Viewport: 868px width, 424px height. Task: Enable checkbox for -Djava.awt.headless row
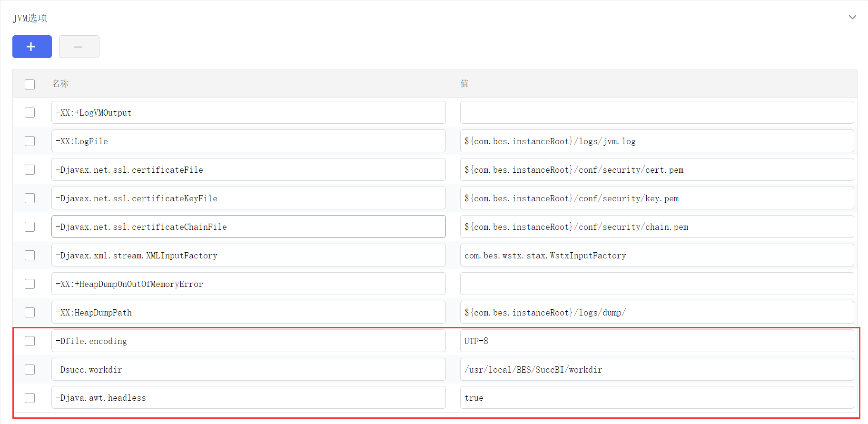click(x=30, y=398)
